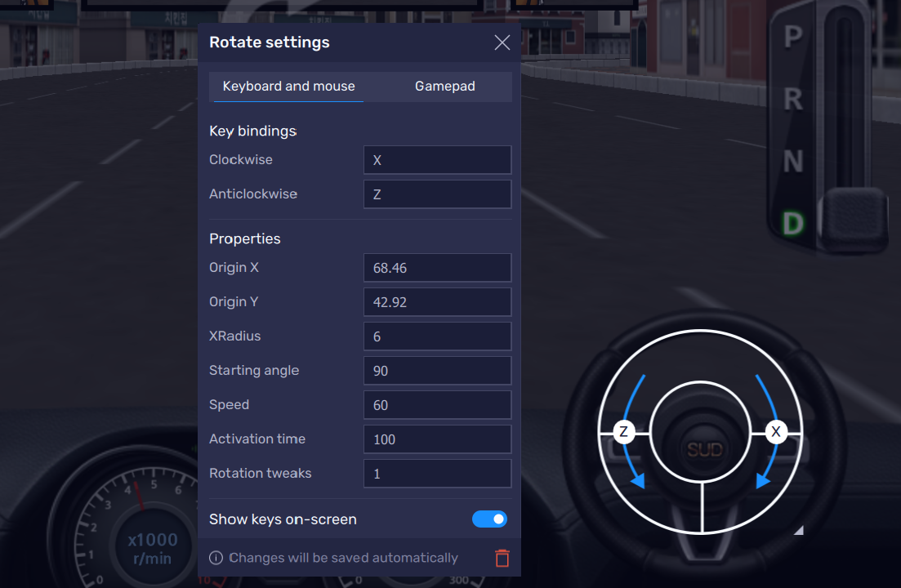Switch to the Gamepad tab
The height and width of the screenshot is (588, 901).
[x=444, y=86]
